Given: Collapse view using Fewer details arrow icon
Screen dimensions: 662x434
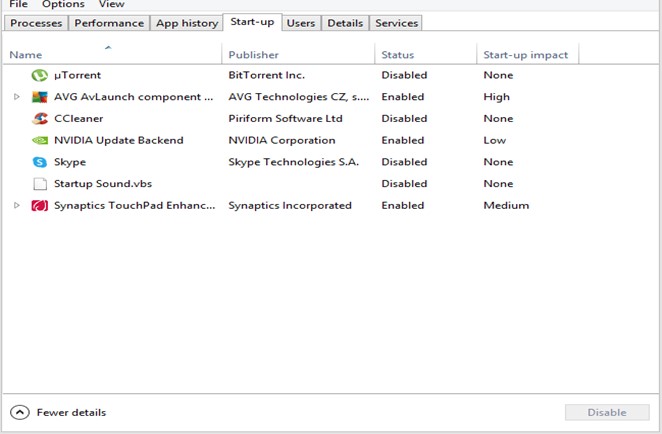Looking at the screenshot, I should click(x=20, y=412).
